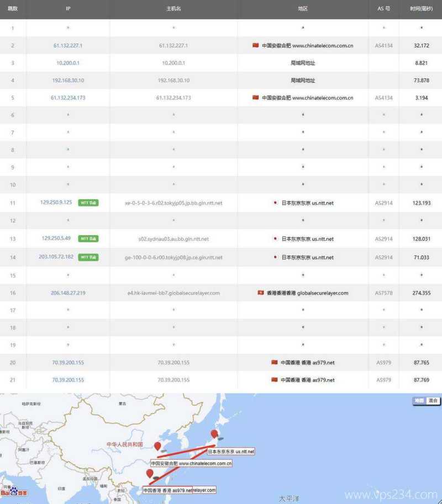Open IP link 192.168.30.10
442x504 pixels.
(68, 80)
